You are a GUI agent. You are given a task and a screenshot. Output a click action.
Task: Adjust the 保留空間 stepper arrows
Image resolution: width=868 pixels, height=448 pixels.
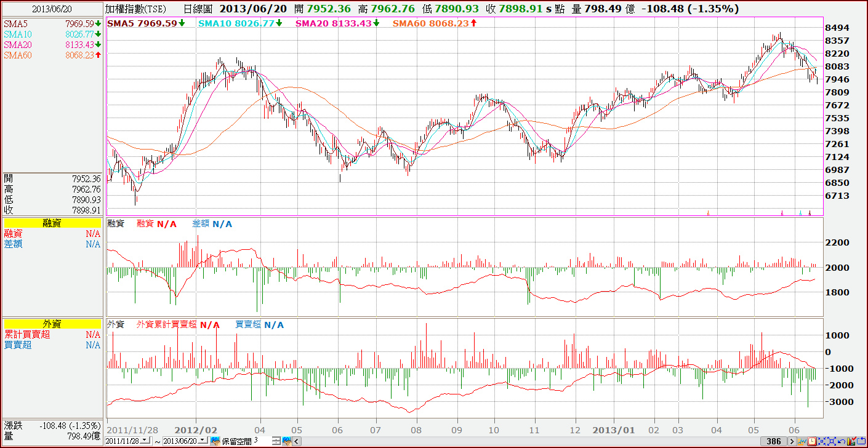point(276,441)
